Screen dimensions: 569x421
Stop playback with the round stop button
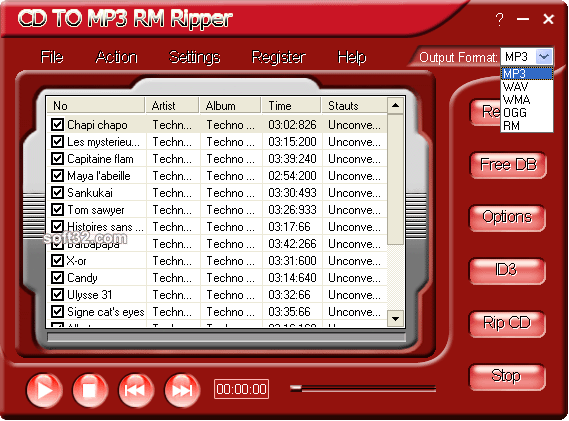(x=90, y=391)
